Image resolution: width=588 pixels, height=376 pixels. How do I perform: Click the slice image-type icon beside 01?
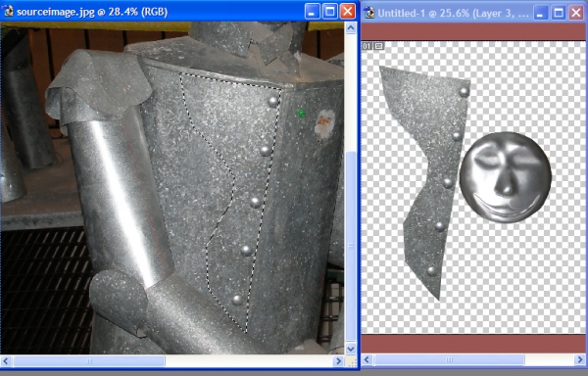[x=378, y=46]
